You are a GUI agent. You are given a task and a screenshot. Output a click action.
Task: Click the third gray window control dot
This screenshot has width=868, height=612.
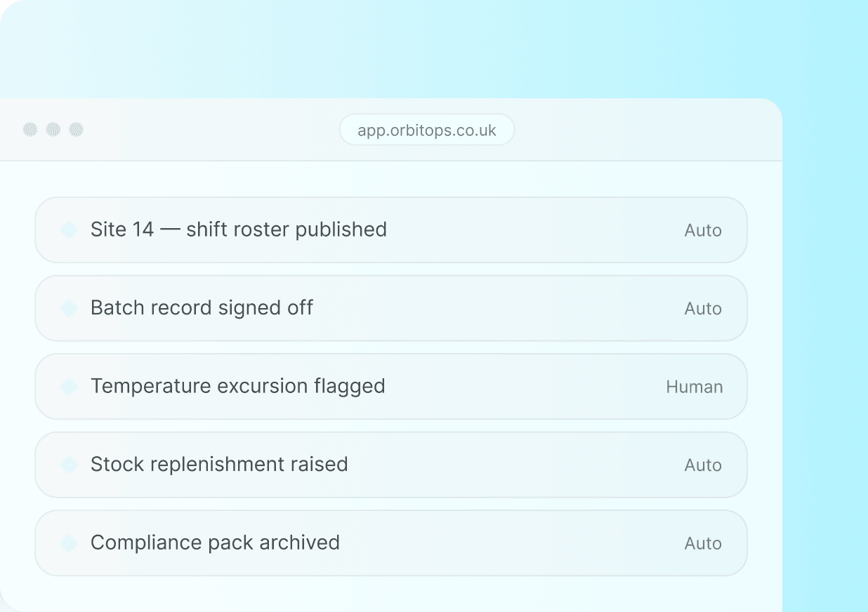click(77, 130)
